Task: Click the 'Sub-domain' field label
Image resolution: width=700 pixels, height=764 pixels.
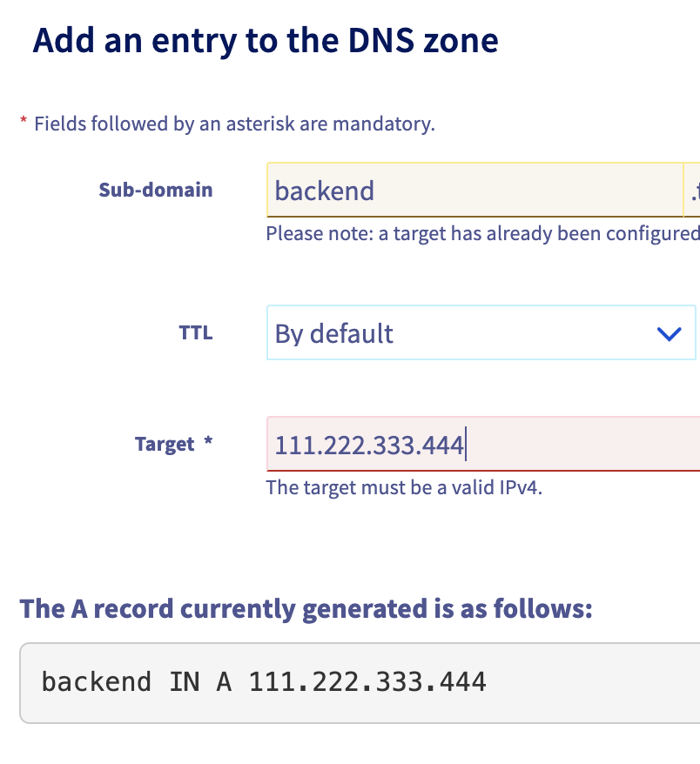Action: click(x=156, y=190)
